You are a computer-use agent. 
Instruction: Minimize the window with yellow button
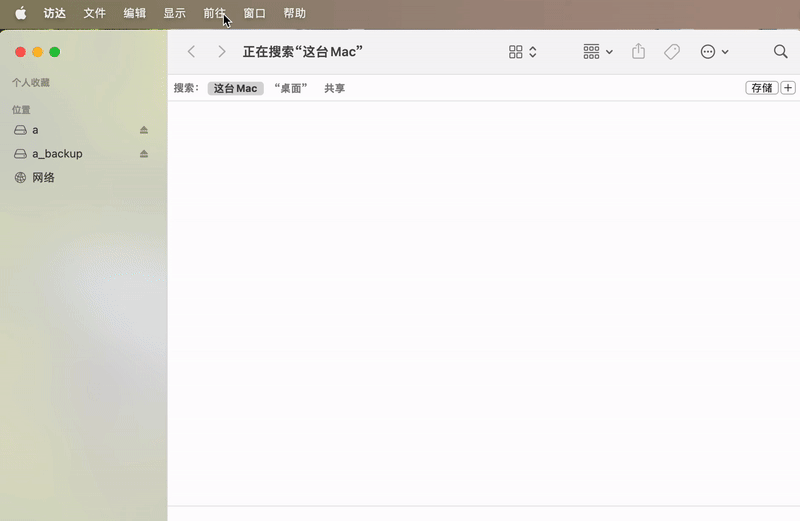(38, 52)
